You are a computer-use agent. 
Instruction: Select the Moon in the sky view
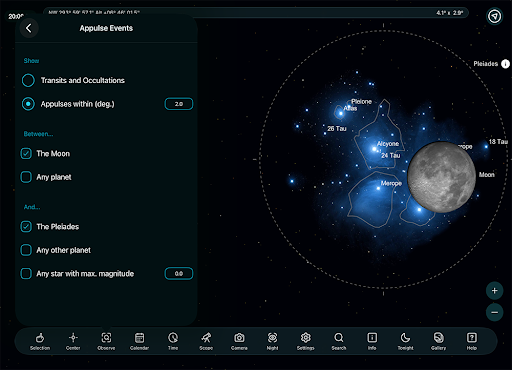(x=441, y=177)
